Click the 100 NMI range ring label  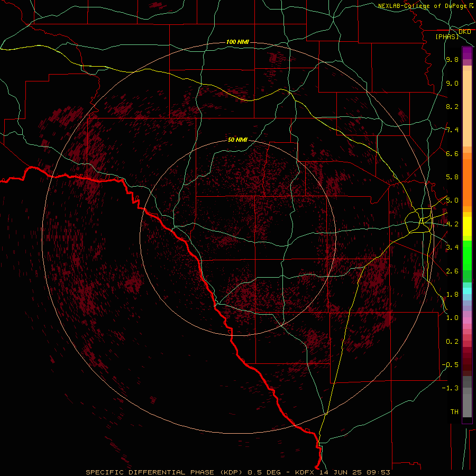click(x=237, y=42)
